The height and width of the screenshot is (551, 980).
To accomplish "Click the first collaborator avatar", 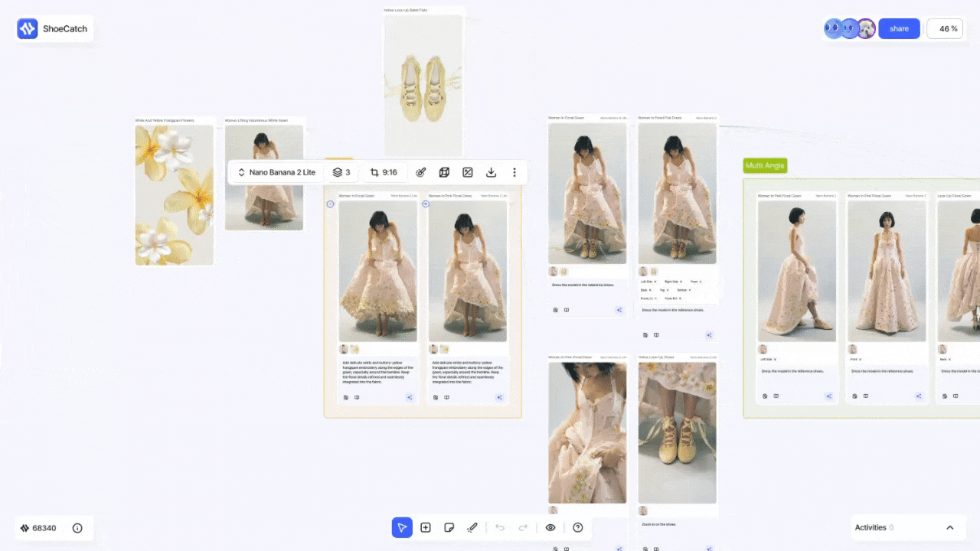I will (x=833, y=29).
